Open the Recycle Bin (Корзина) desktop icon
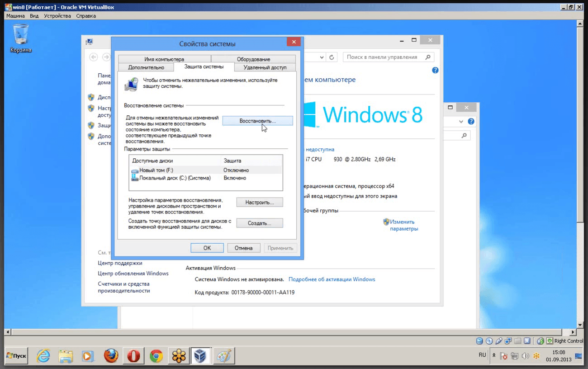 point(21,38)
